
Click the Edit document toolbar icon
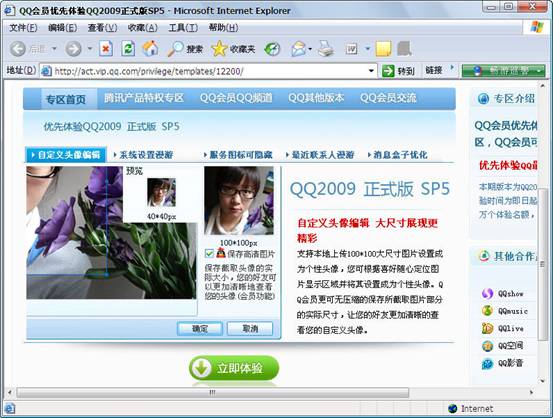(352, 49)
